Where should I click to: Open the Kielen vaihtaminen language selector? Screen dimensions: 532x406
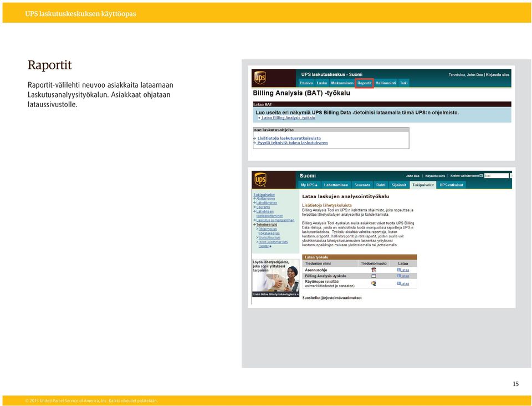[x=466, y=176]
